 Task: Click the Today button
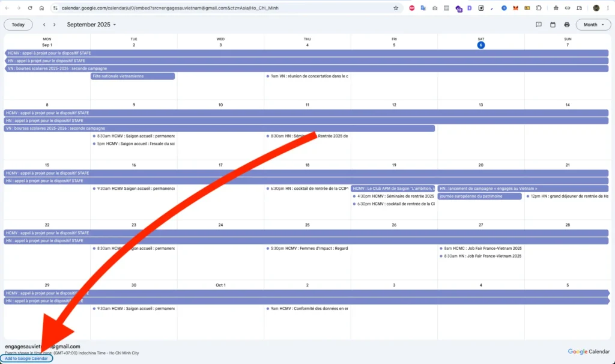click(x=18, y=25)
